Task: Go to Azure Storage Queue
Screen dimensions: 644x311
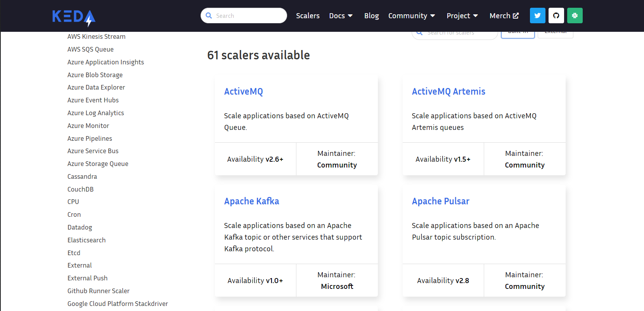Action: coord(98,164)
